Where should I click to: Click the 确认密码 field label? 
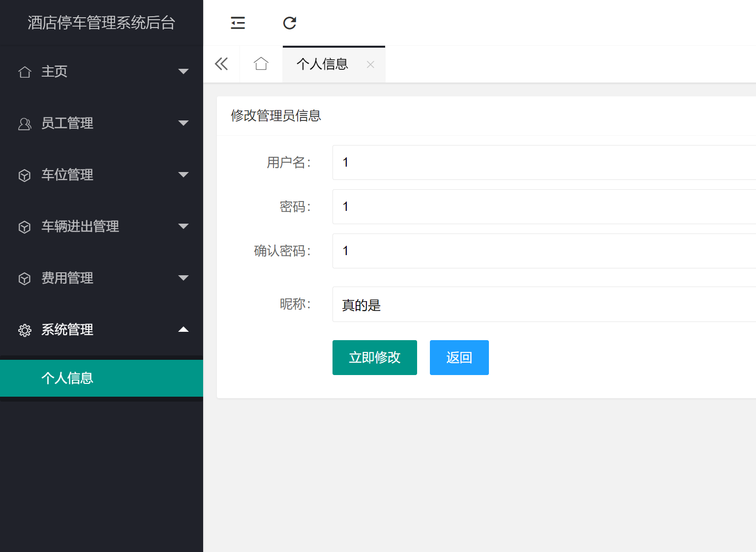tap(282, 251)
